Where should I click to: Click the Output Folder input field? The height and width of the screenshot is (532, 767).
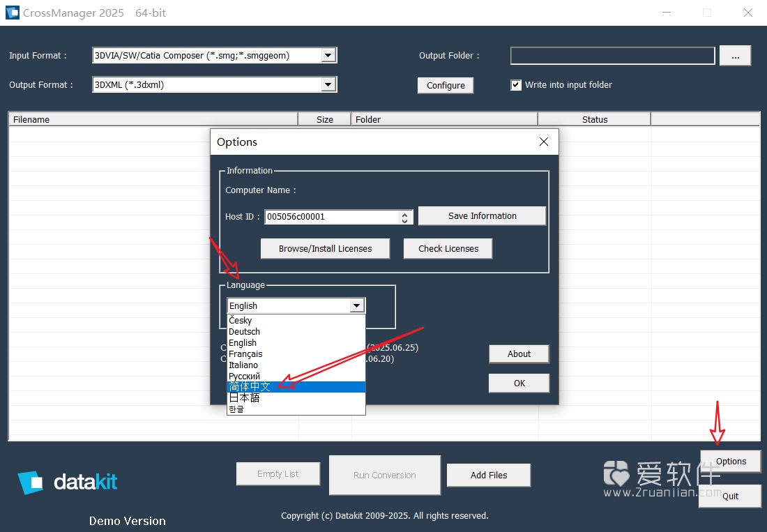click(612, 56)
